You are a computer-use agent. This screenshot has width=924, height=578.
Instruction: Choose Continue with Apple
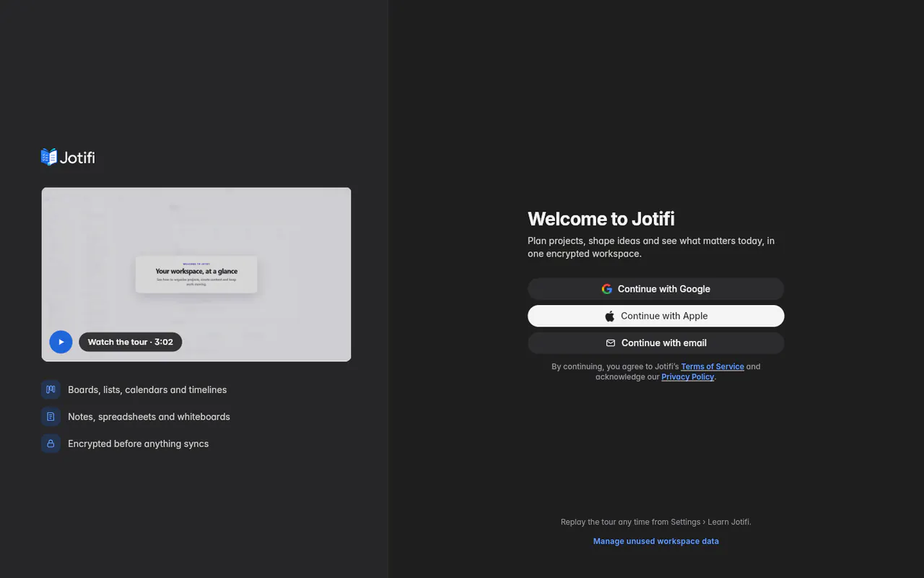pyautogui.click(x=655, y=316)
